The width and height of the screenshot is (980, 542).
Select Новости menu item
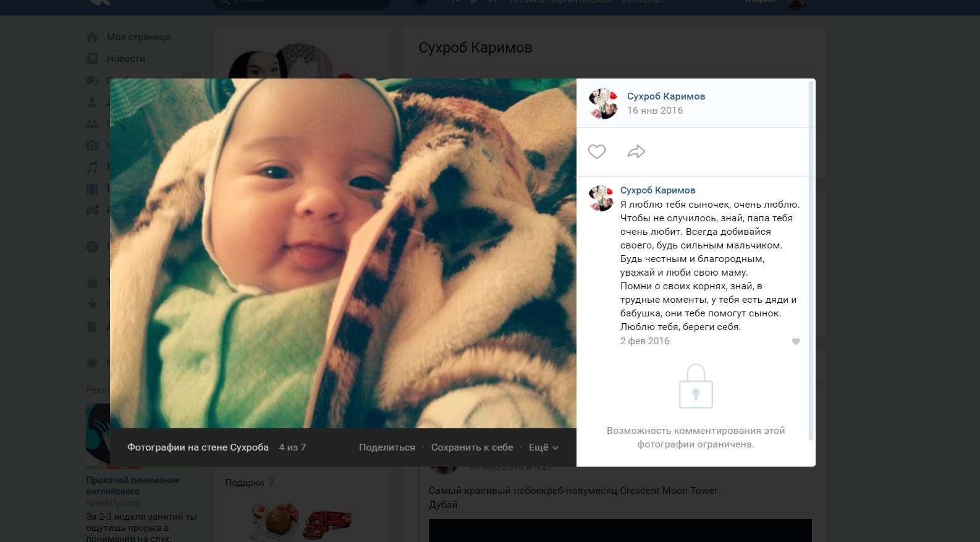point(126,59)
